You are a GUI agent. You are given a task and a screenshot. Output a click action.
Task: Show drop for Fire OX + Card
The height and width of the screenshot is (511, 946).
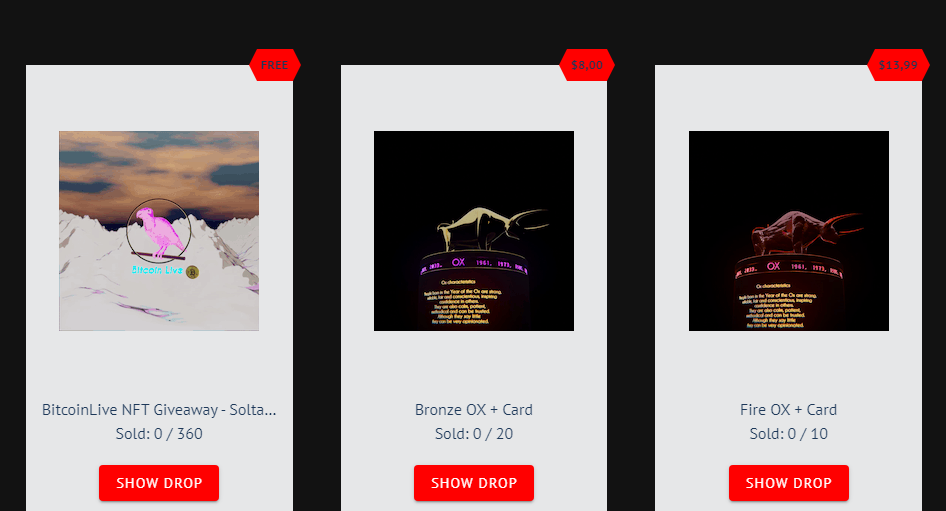pos(789,483)
